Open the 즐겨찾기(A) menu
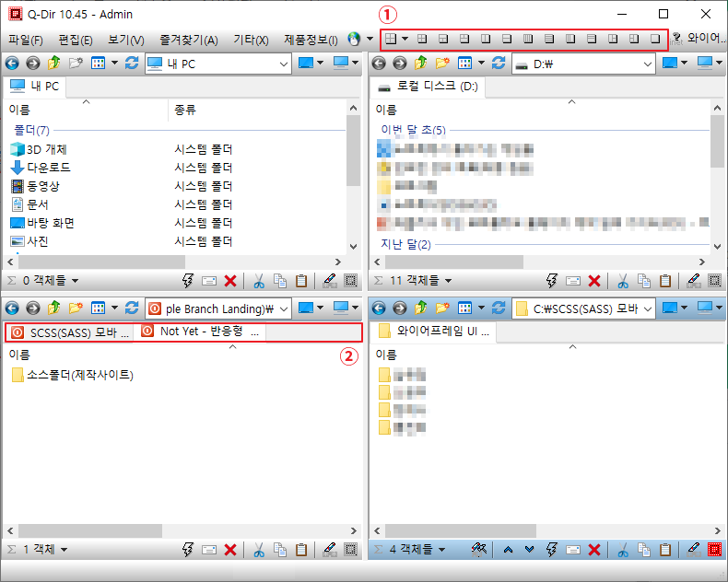728x582 pixels. tap(189, 40)
